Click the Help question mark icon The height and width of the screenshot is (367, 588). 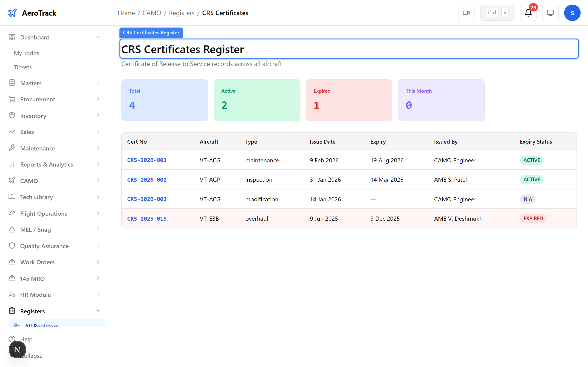(x=12, y=339)
